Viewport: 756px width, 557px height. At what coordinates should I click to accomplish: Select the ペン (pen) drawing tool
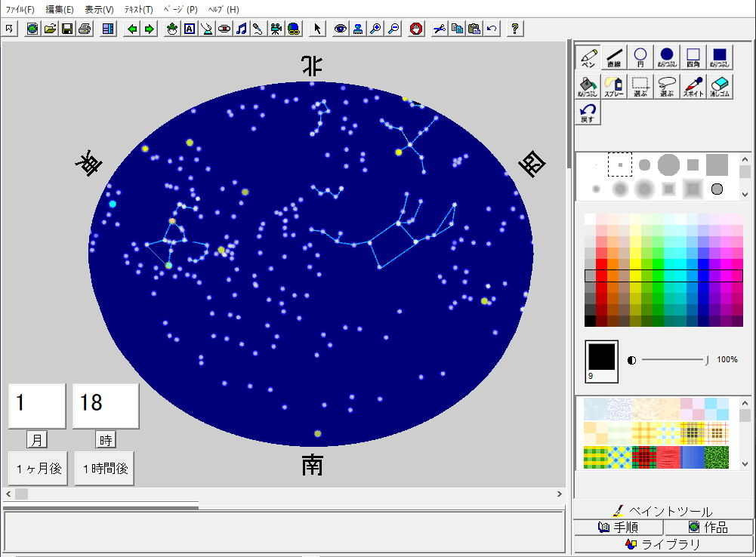pyautogui.click(x=588, y=57)
